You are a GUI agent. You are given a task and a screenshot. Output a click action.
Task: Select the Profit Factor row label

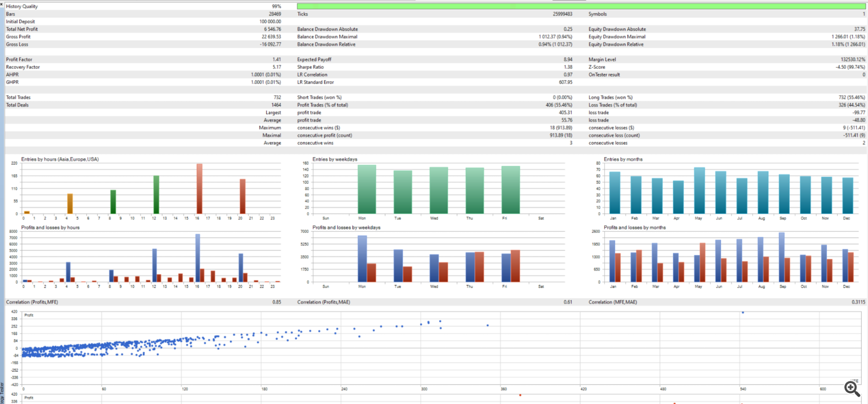(x=18, y=60)
